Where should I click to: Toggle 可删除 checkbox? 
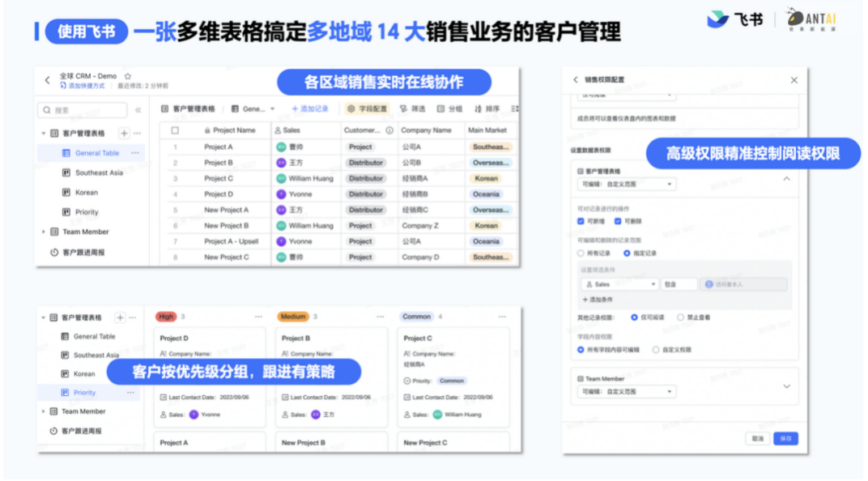(618, 221)
